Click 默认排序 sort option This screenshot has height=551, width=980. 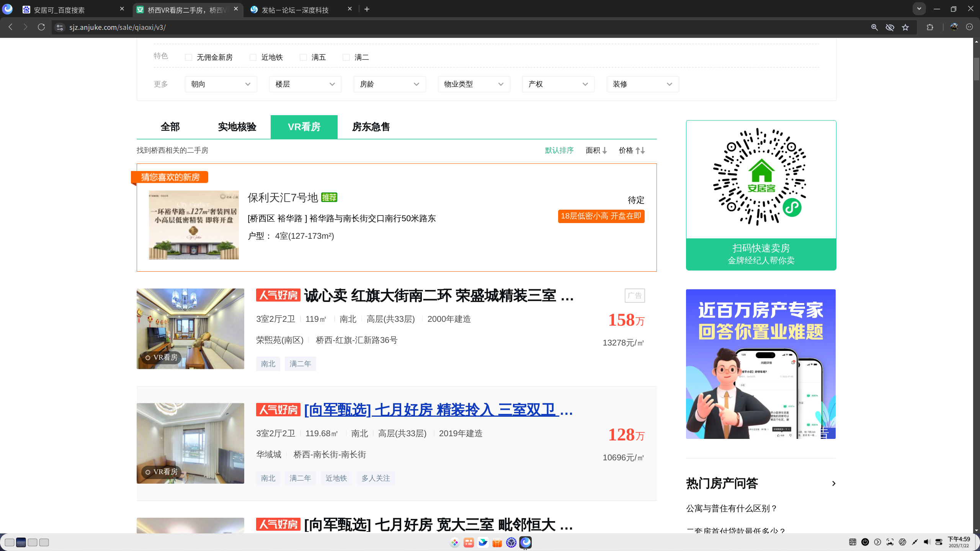click(x=559, y=150)
